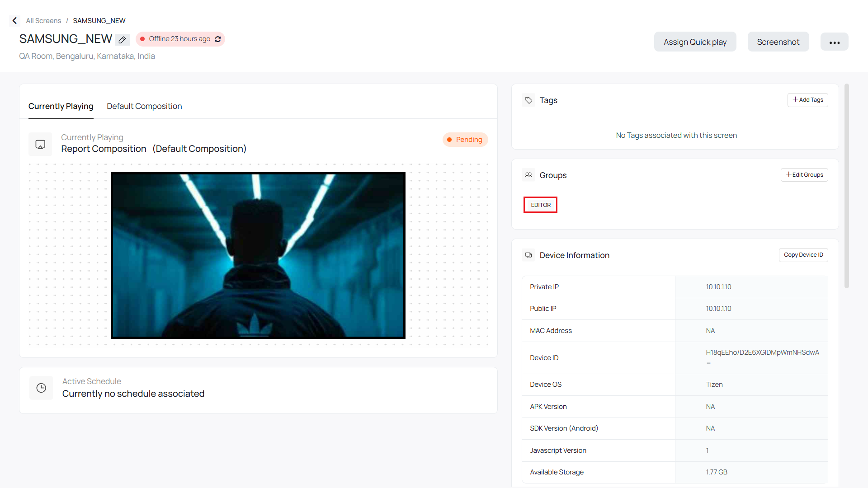Open Edit Groups

pos(804,175)
